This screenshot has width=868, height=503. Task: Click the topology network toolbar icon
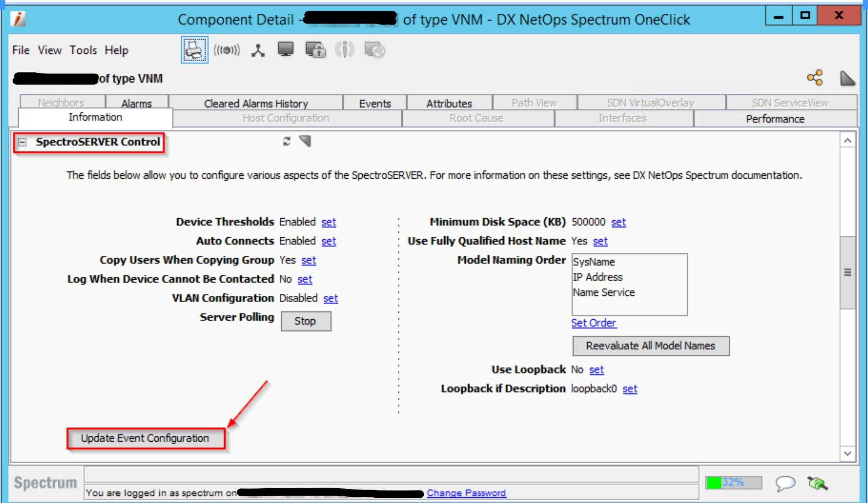(x=258, y=50)
